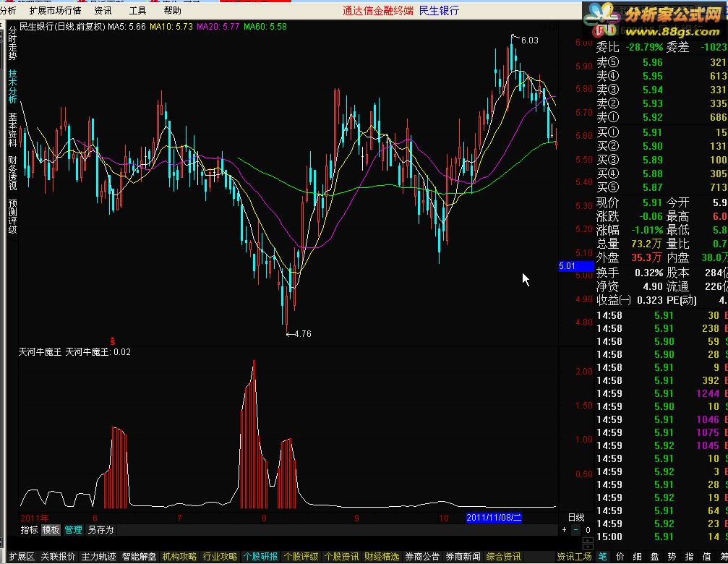
Task: Open the 扩展市场行情 menu
Action: point(55,10)
